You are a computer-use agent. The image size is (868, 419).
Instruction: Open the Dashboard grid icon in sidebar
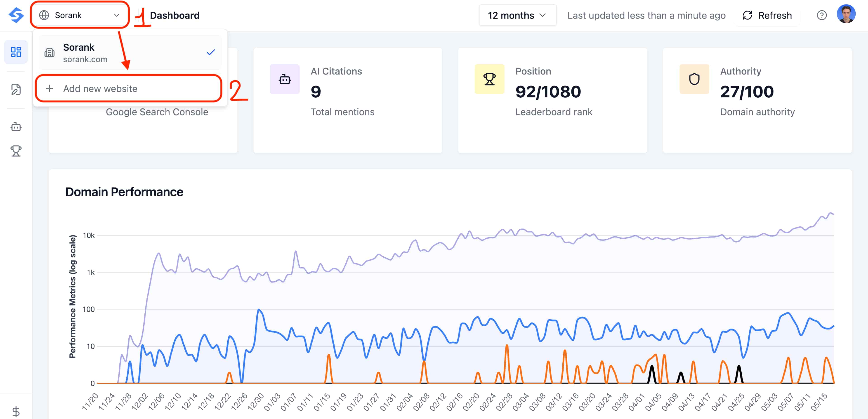click(16, 52)
